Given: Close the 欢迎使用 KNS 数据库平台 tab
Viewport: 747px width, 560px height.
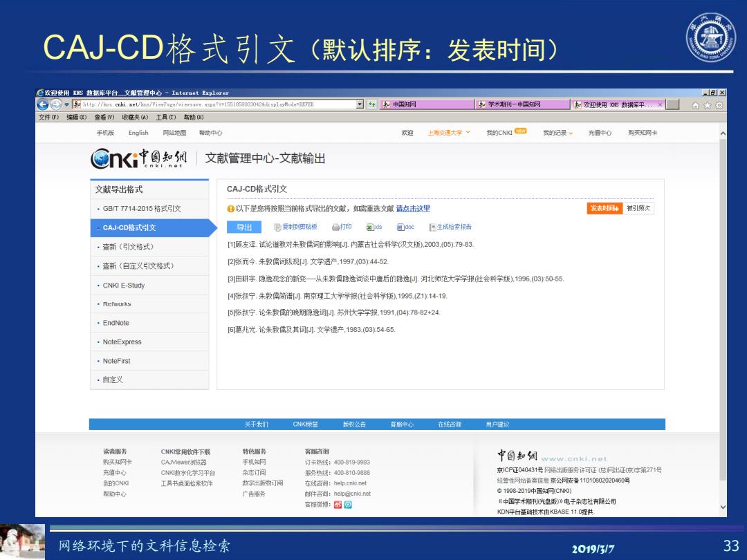Looking at the screenshot, I should [x=660, y=105].
